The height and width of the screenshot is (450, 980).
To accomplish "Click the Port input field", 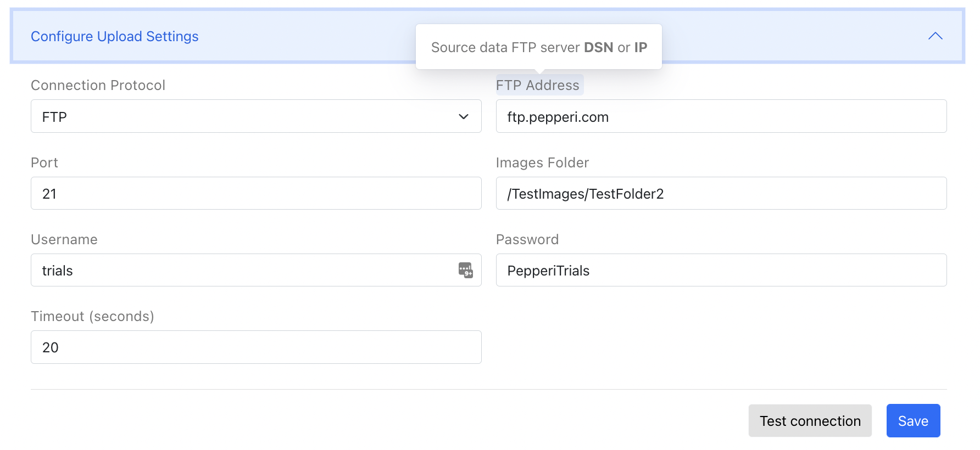I will (256, 193).
